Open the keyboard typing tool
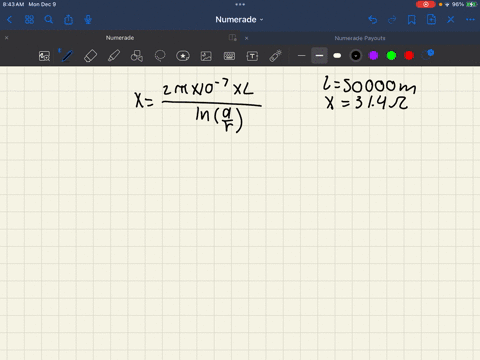 [229, 56]
